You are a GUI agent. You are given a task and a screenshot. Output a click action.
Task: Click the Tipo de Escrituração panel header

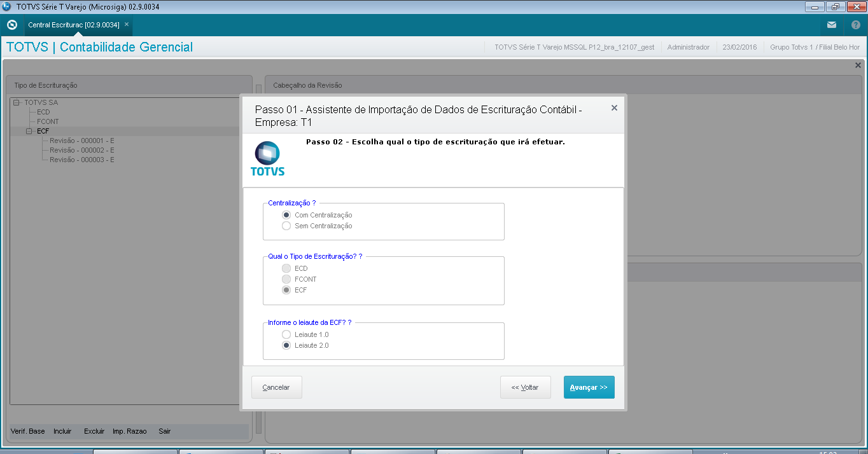130,85
